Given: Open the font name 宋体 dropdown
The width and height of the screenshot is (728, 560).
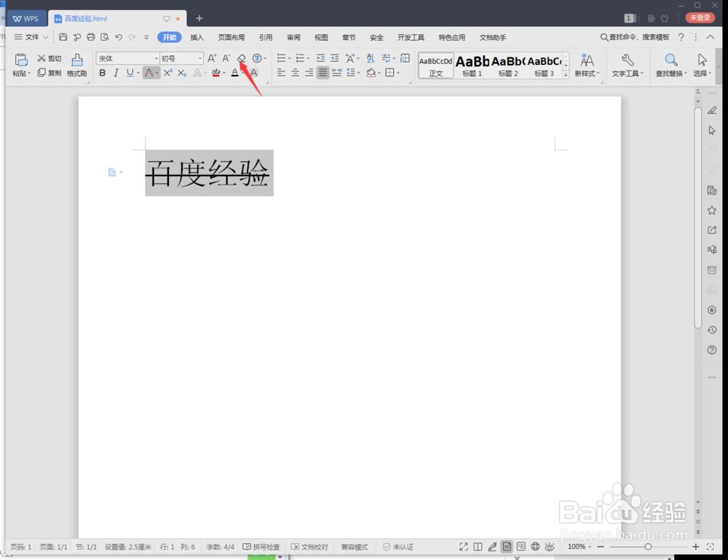Looking at the screenshot, I should coord(156,58).
